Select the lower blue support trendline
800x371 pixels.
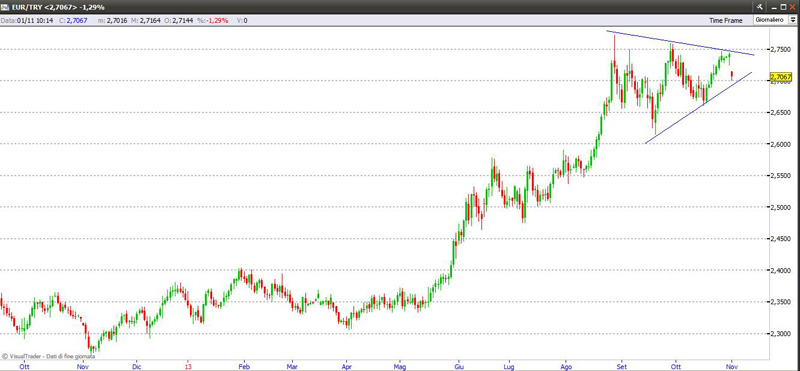coord(698,108)
